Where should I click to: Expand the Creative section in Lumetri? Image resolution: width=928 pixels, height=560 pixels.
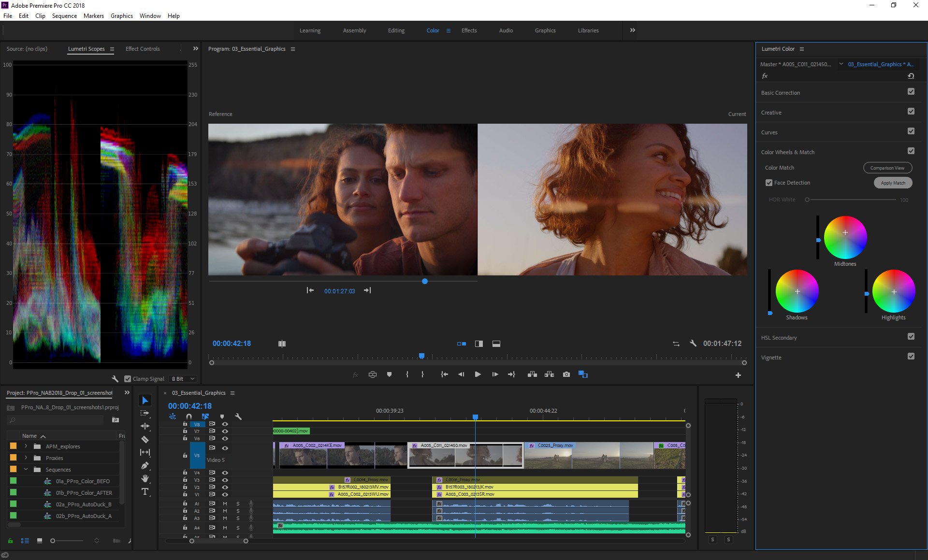coord(770,112)
